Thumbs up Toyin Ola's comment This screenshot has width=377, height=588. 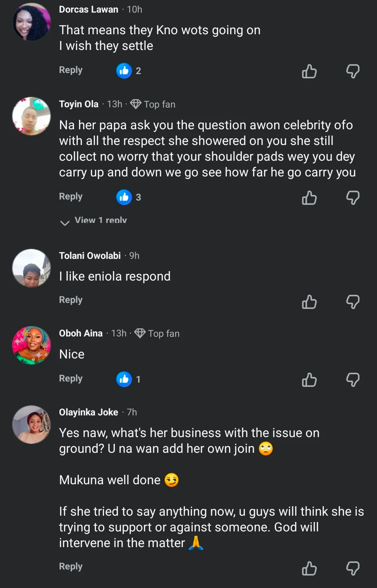click(309, 198)
